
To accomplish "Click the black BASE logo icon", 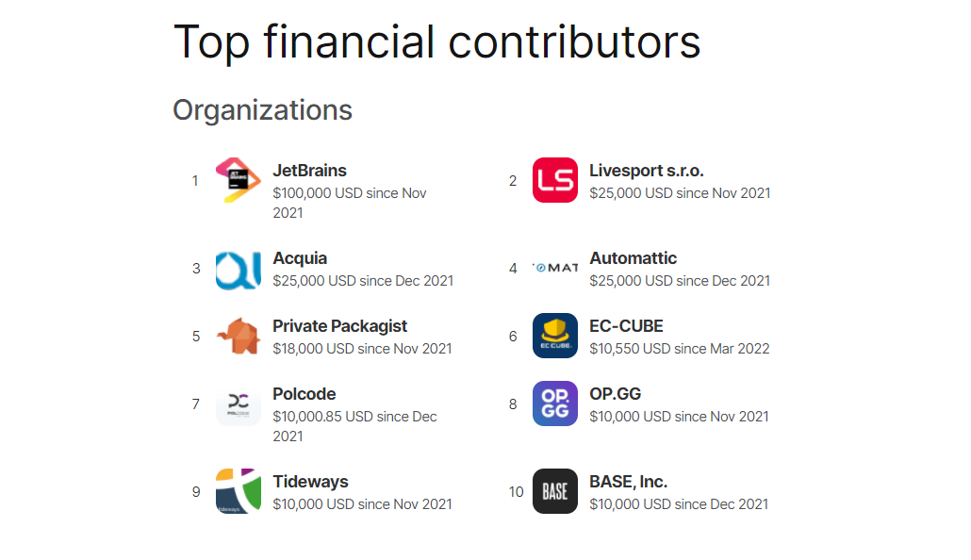I will tap(555, 491).
